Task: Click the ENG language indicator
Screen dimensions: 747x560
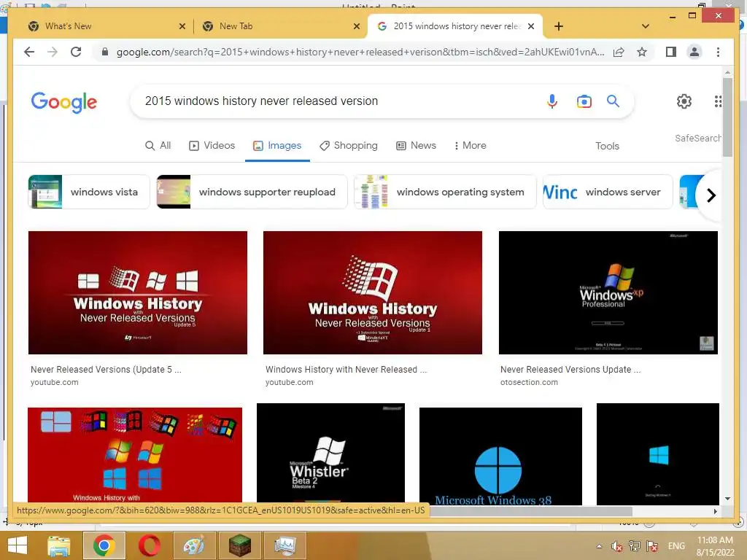Action: [x=676, y=546]
